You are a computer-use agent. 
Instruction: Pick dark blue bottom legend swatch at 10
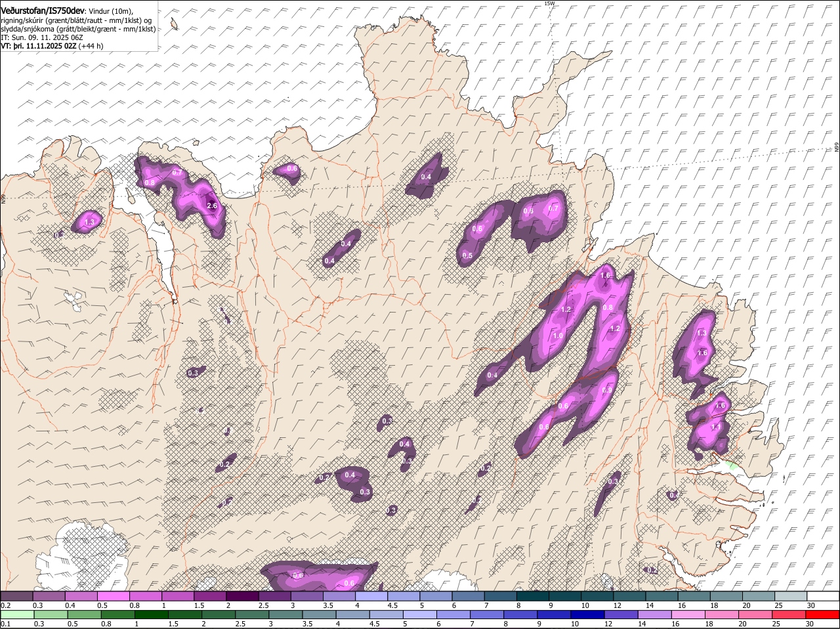tap(587, 615)
